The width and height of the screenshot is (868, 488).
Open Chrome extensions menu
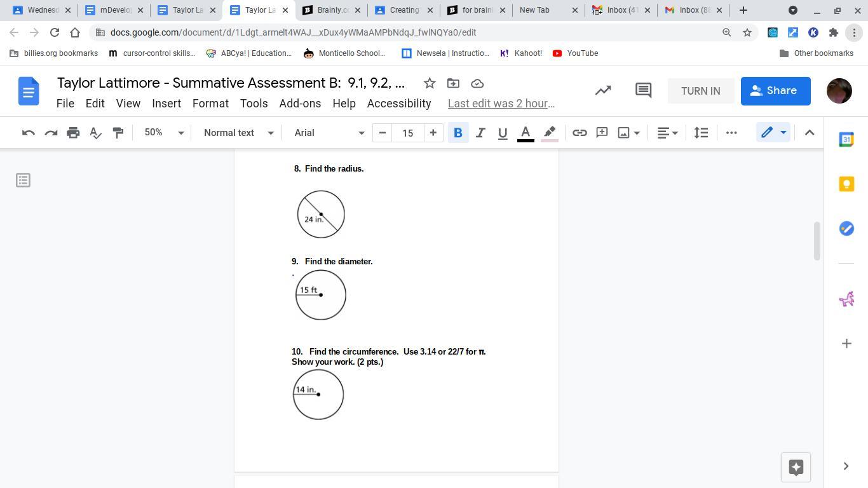click(834, 32)
